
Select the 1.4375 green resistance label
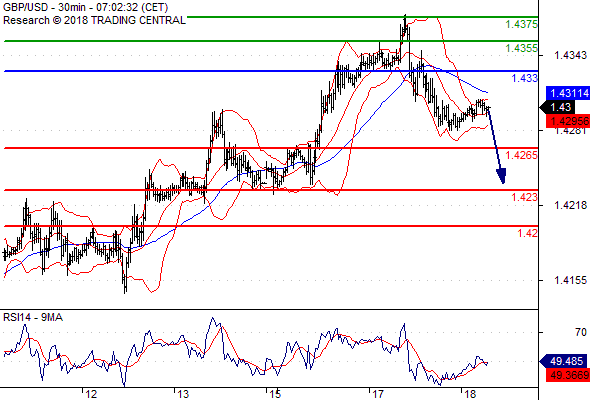click(521, 24)
